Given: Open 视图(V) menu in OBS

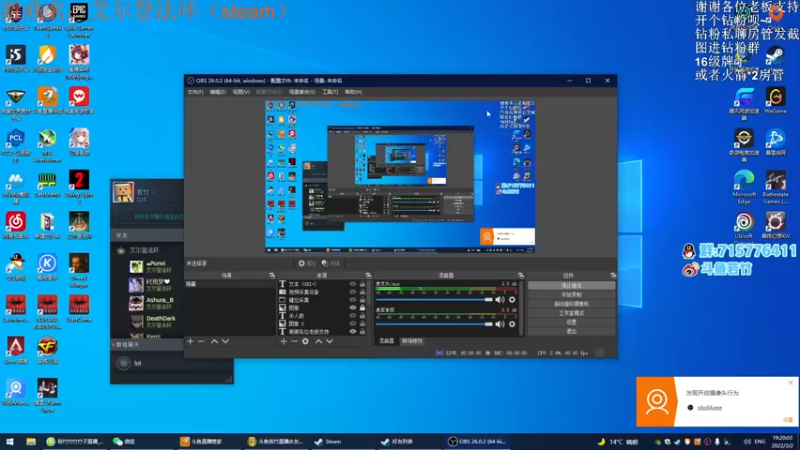Looking at the screenshot, I should (x=241, y=92).
